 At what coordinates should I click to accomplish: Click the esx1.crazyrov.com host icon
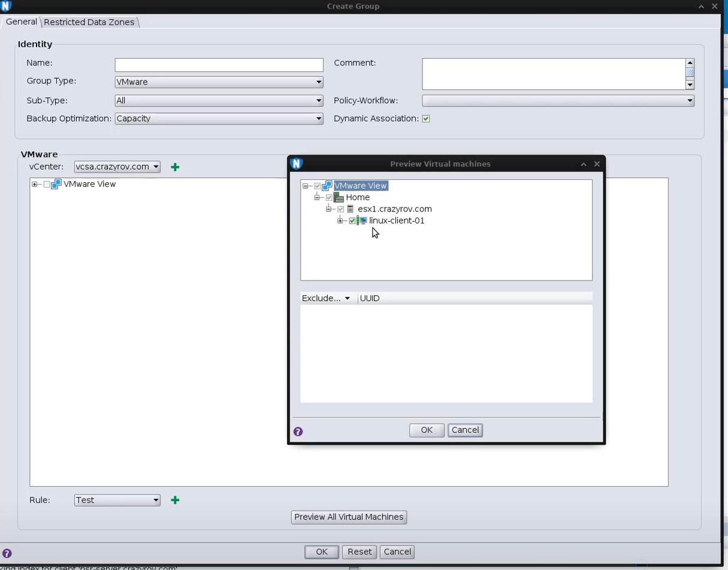pos(351,209)
